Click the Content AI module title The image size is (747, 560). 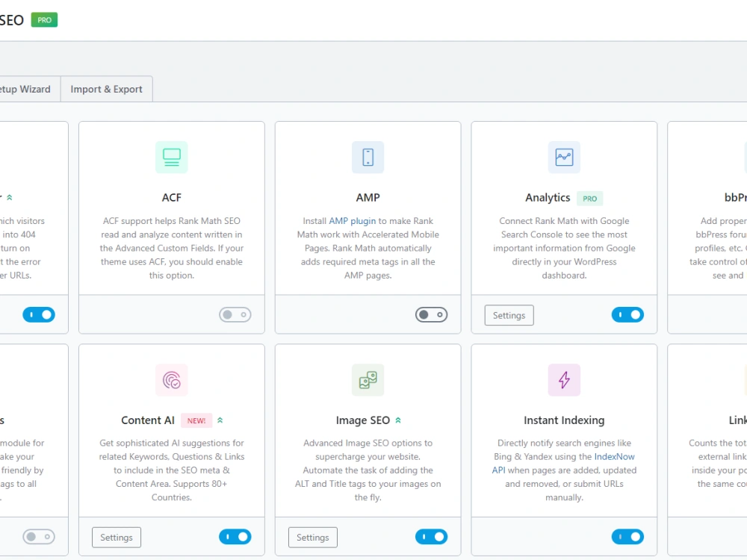click(x=148, y=420)
